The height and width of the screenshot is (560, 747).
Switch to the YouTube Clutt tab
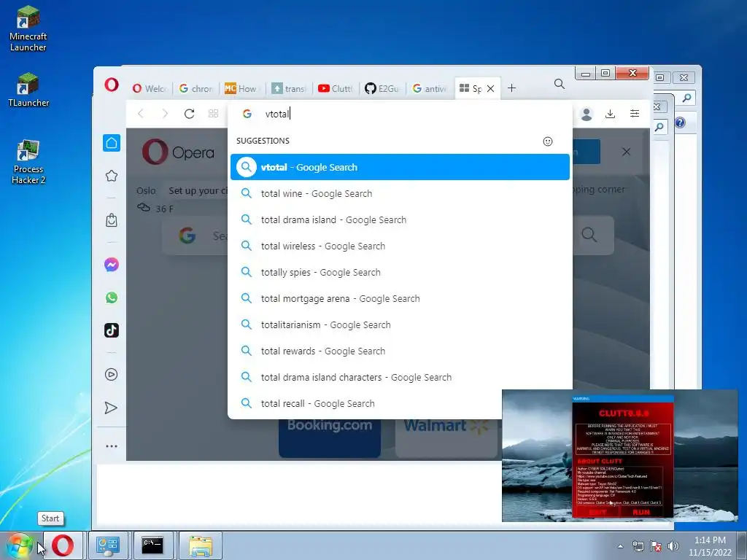click(335, 88)
